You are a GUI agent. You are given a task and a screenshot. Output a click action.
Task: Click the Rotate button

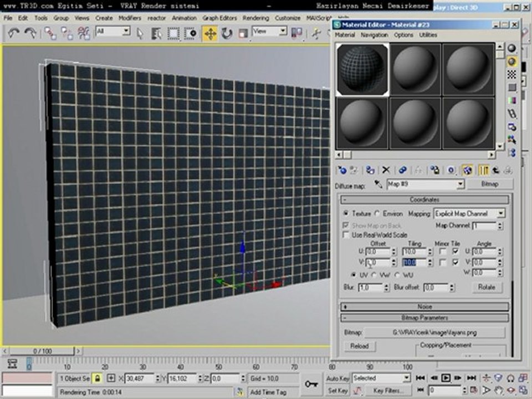[487, 288]
